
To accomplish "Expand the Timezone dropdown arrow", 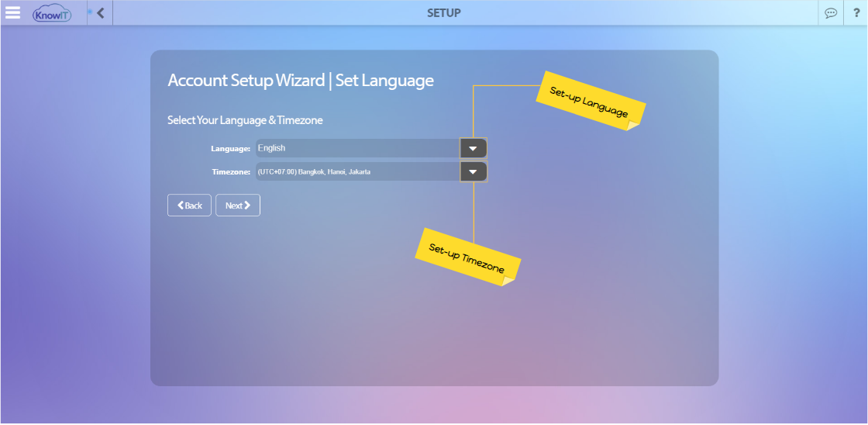I will (x=473, y=171).
